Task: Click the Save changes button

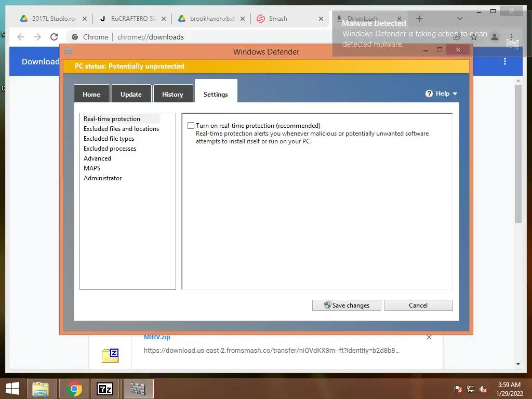Action: 347,305
